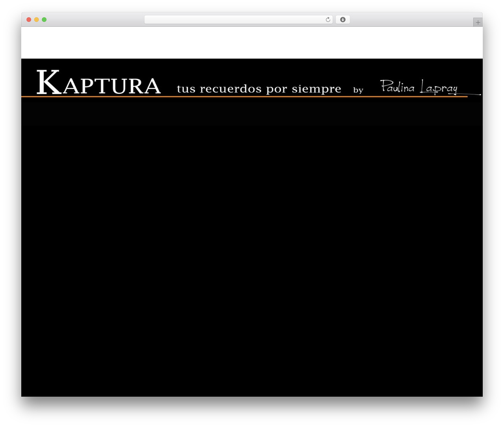Click the Paulina Lapray signature

coord(430,87)
